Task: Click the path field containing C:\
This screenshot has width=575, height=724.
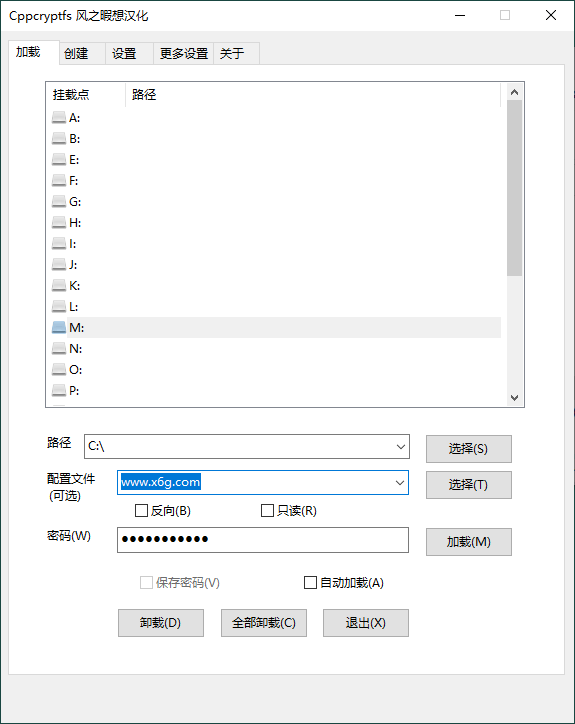Action: coord(247,446)
